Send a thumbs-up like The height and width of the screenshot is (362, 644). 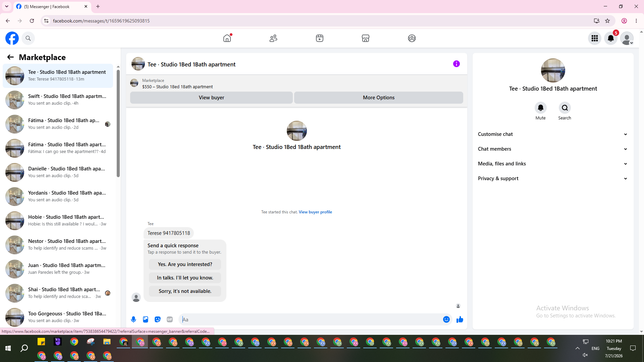[460, 319]
